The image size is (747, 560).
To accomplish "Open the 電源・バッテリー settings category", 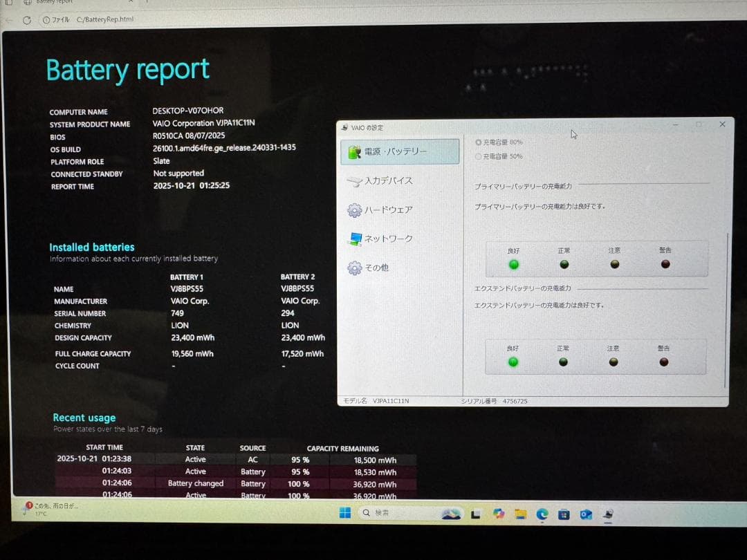I will [399, 151].
